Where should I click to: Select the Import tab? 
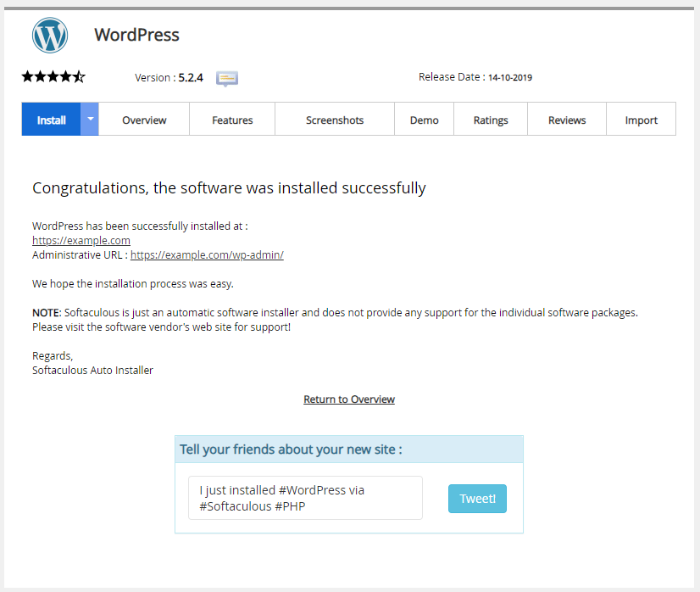(641, 120)
